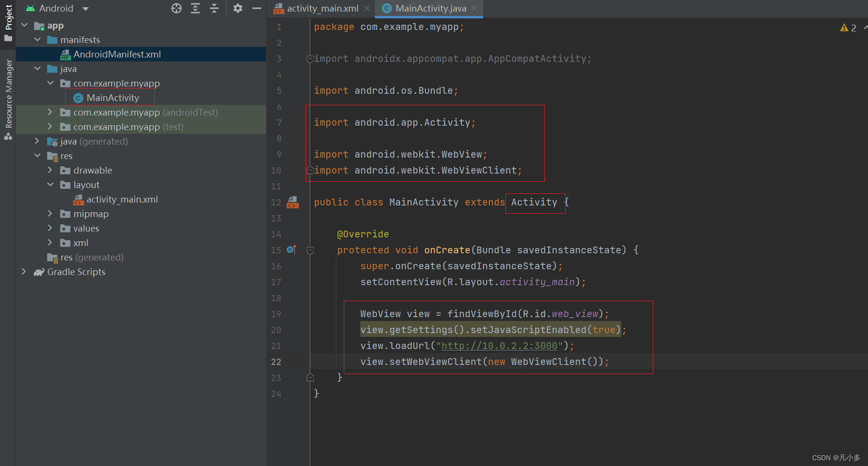Image resolution: width=868 pixels, height=466 pixels.
Task: Select the MainActivity class file
Action: (113, 98)
